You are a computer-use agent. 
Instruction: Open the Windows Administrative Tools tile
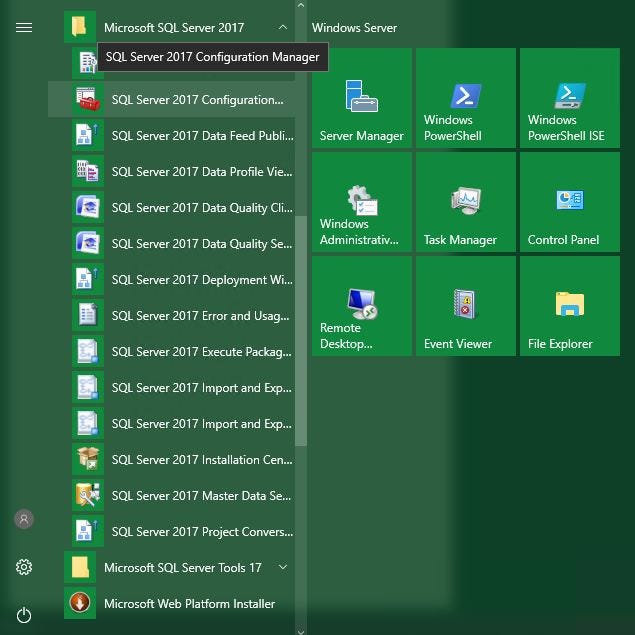click(362, 202)
